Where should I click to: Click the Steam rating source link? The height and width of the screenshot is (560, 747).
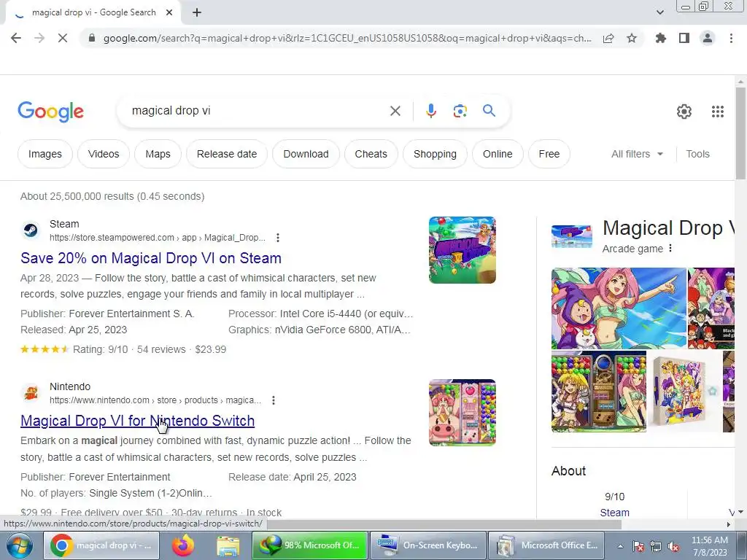[x=614, y=513]
